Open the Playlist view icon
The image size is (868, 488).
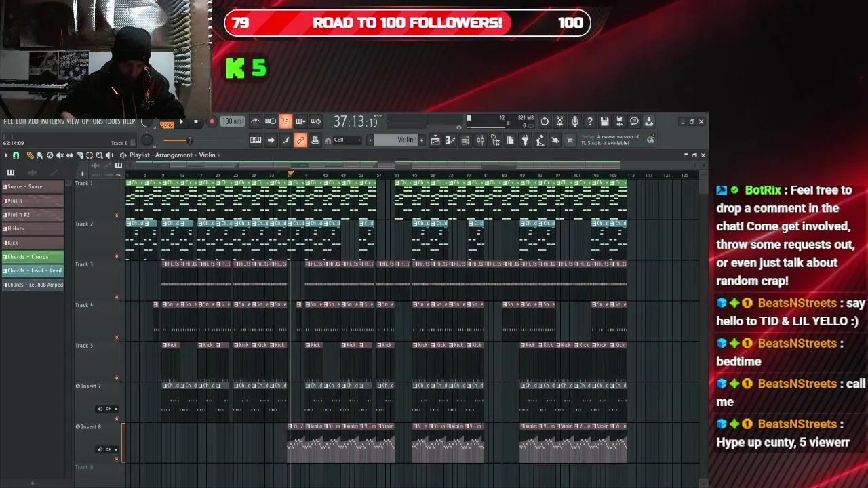tap(435, 140)
